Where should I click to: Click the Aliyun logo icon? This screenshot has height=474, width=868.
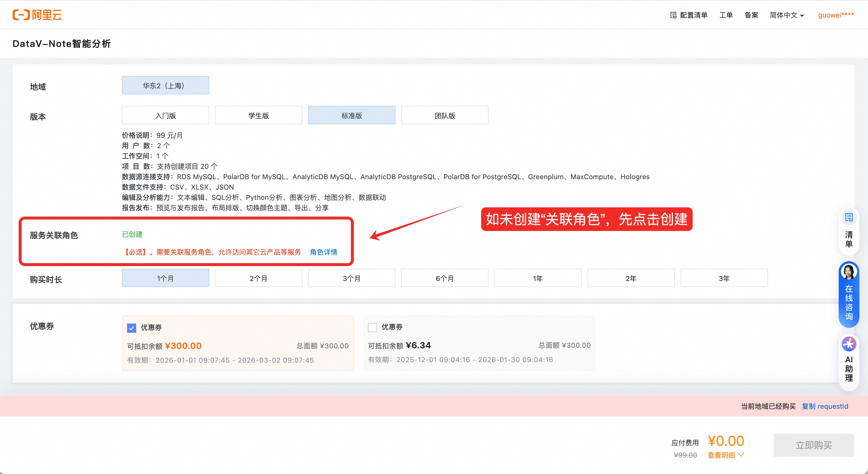coord(21,15)
